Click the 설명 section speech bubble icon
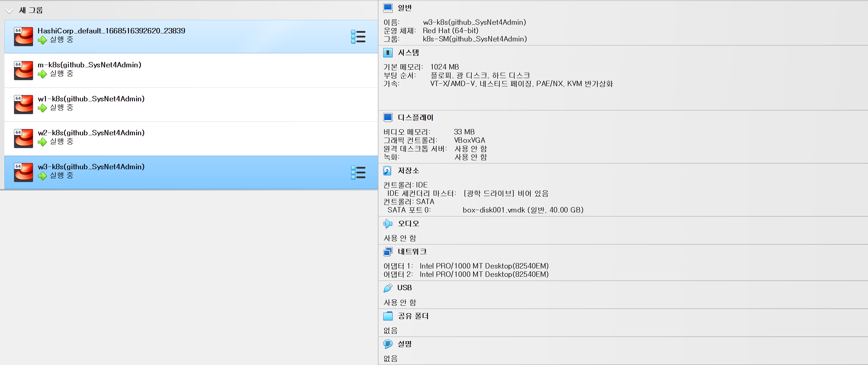This screenshot has width=868, height=365. pyautogui.click(x=388, y=344)
